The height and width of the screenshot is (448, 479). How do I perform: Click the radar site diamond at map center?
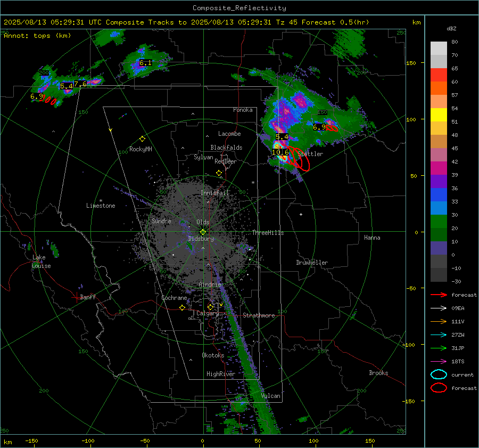point(203,232)
